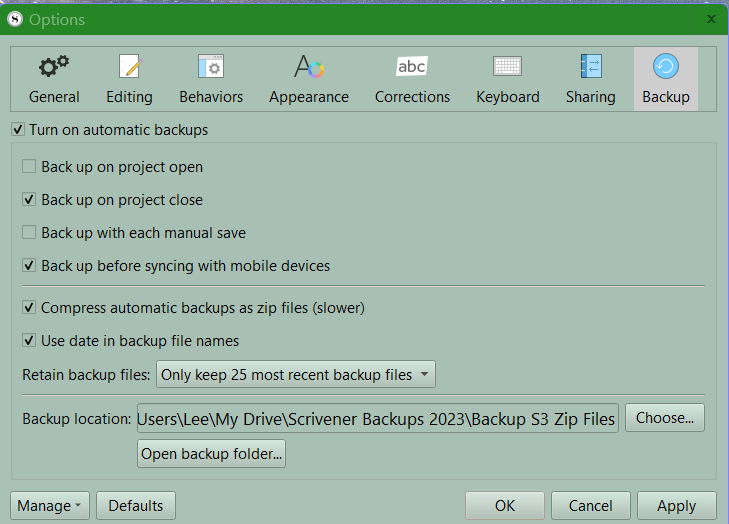This screenshot has height=524, width=729.
Task: Open the Manage dropdown menu
Action: pyautogui.click(x=50, y=506)
